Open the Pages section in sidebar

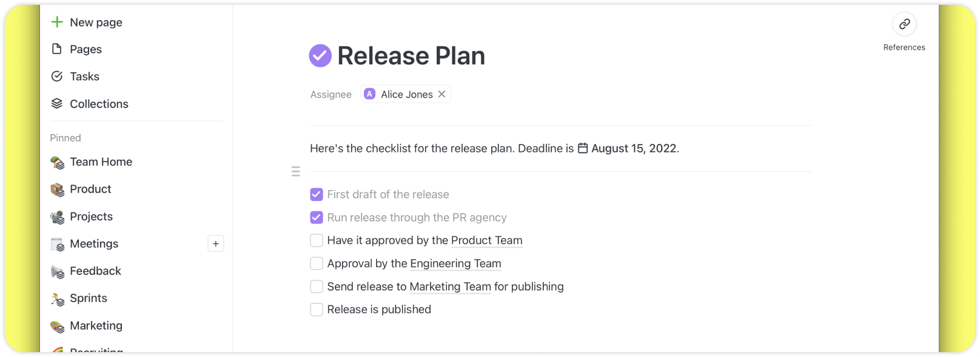(86, 49)
